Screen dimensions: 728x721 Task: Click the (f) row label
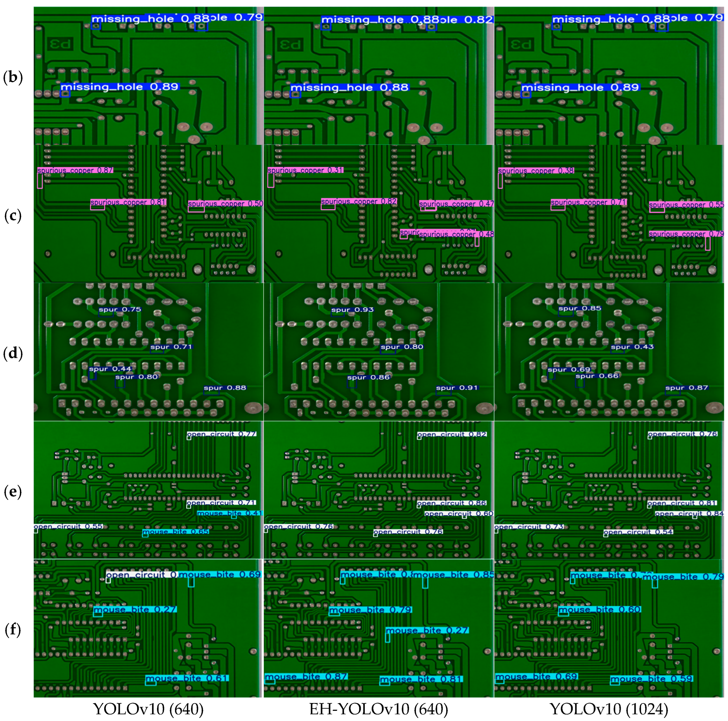13,630
